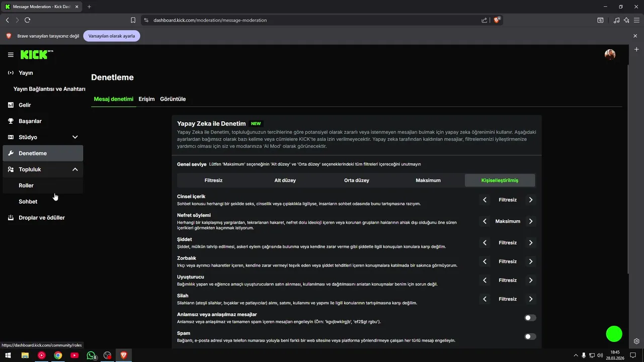Bookmark this page with the bookmark icon
Screen dimensions: 644x362
tap(133, 20)
